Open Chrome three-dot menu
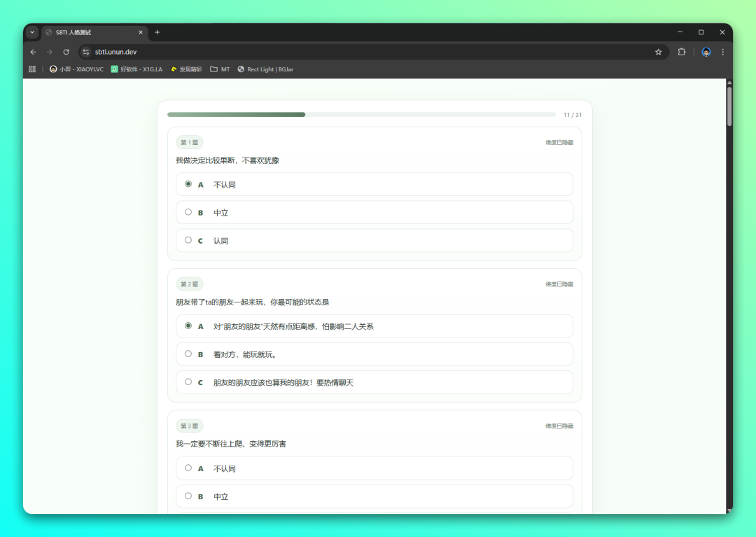756x537 pixels. (723, 52)
